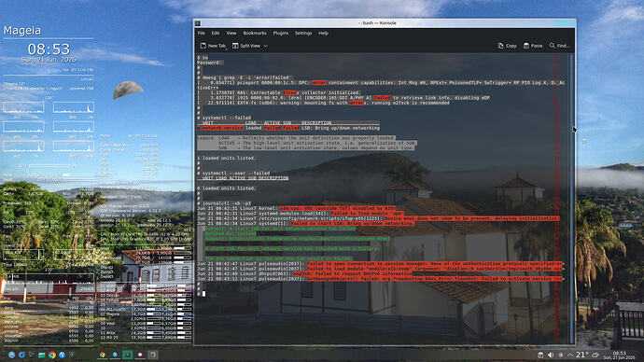Select the active Konsole task button
644x362 pixels.
(128, 355)
